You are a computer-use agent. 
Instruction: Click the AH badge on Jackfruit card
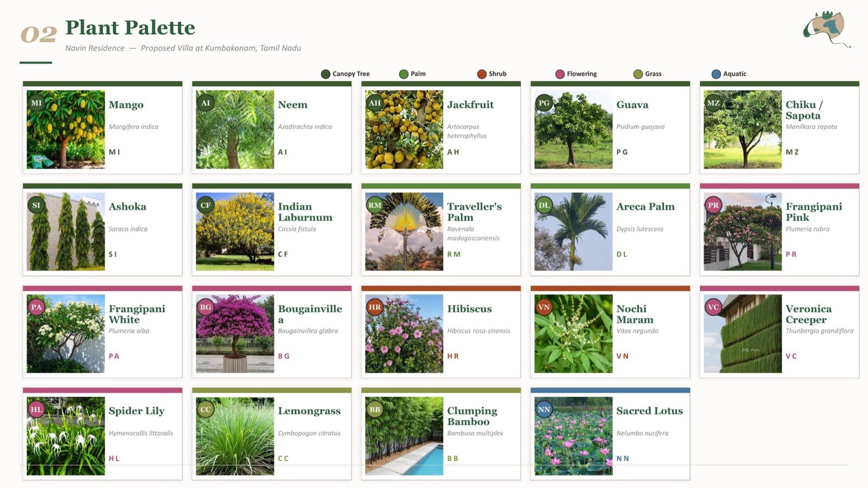[x=375, y=102]
